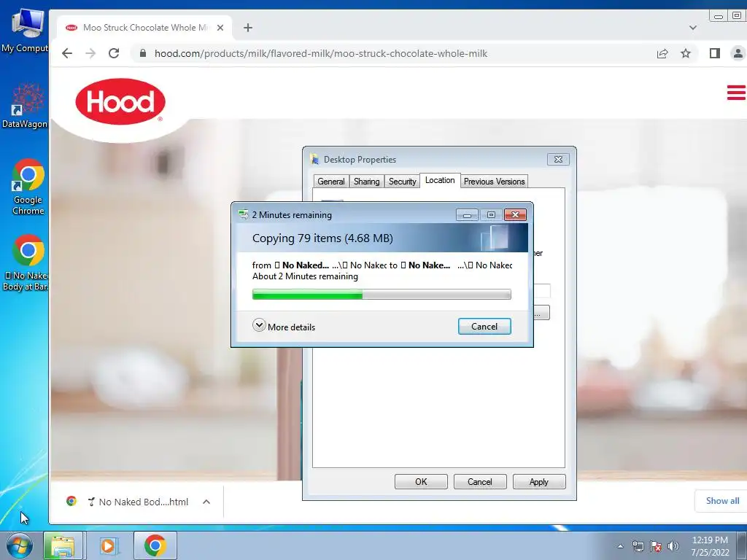This screenshot has height=560, width=747.
Task: Click the copy dialog title icon
Action: pos(244,215)
